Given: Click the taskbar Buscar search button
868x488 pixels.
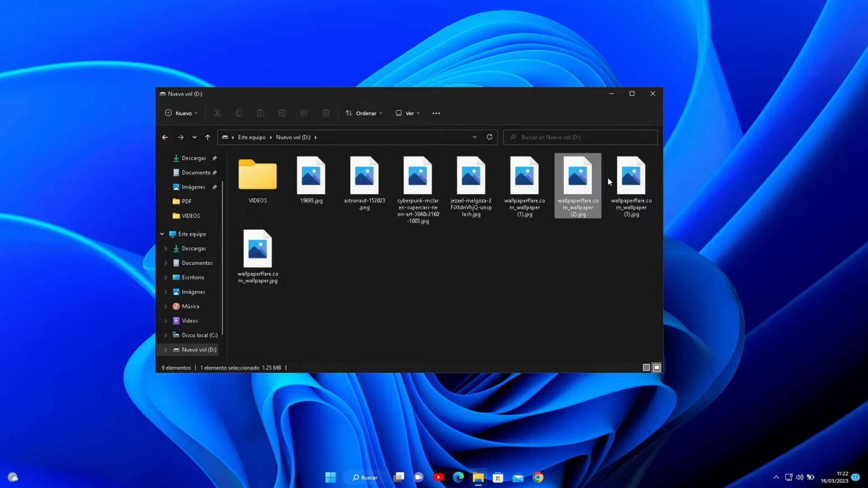Looking at the screenshot, I should tap(366, 477).
